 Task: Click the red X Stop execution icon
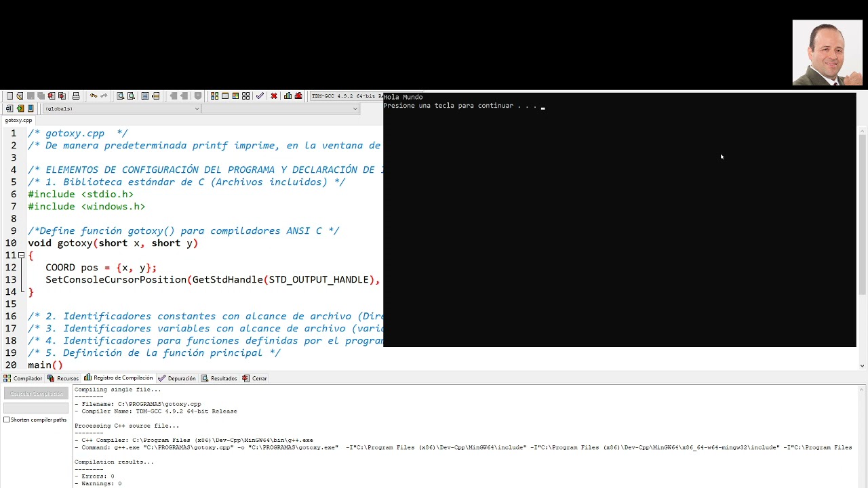click(x=274, y=96)
